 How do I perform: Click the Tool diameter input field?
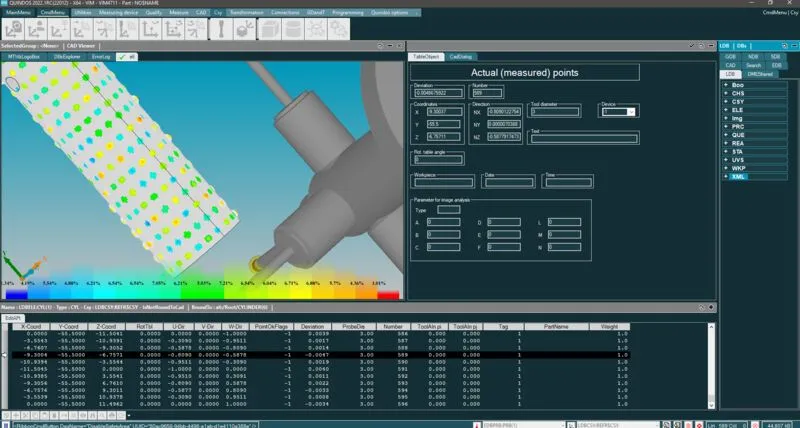click(x=555, y=112)
